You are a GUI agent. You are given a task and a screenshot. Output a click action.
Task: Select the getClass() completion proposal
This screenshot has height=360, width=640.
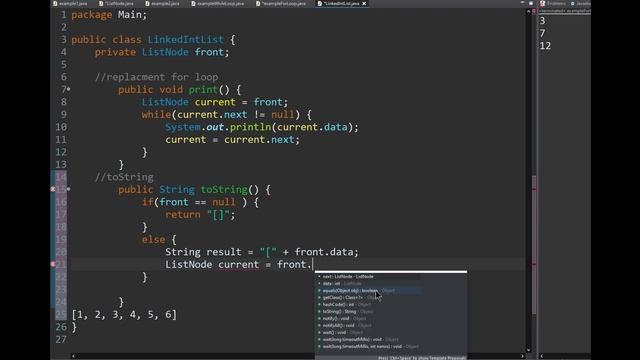coord(391,298)
